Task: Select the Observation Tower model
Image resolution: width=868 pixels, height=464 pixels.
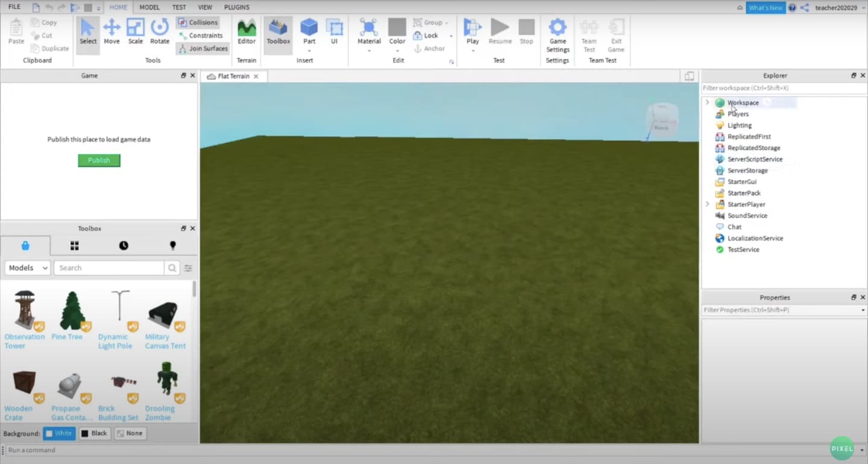Action: pos(25,319)
